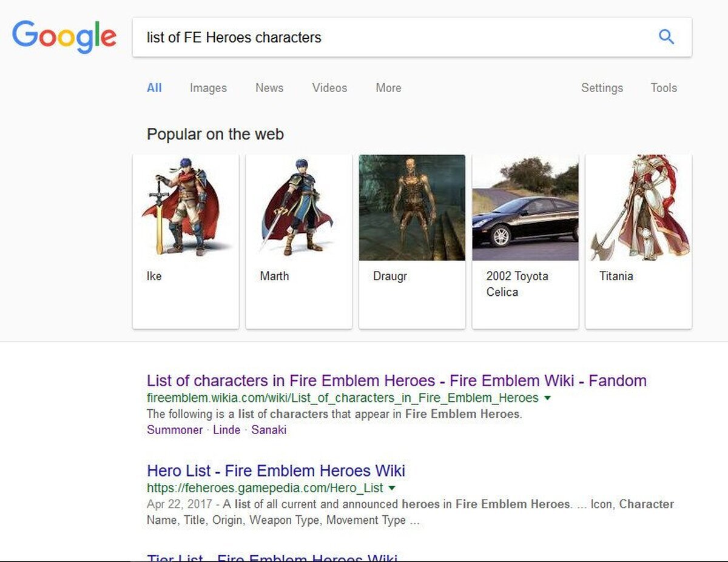Switch to the Videos tab
This screenshot has width=728, height=562.
(329, 88)
